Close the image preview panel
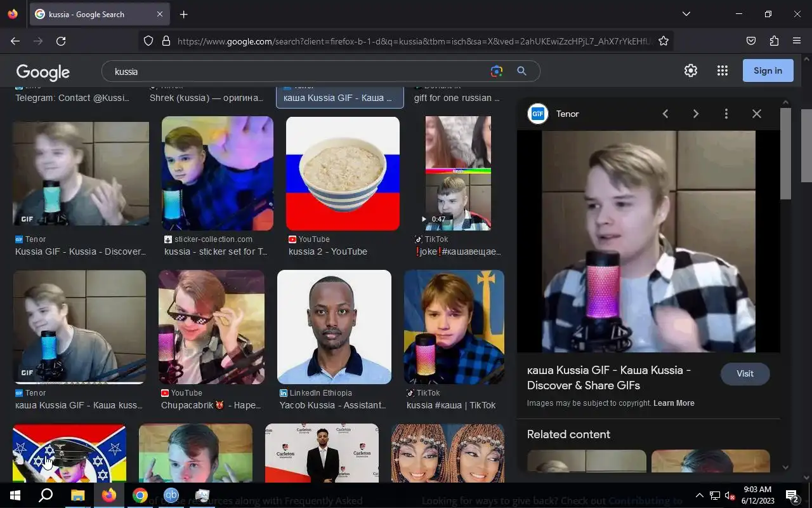Image resolution: width=812 pixels, height=508 pixels. (x=757, y=114)
